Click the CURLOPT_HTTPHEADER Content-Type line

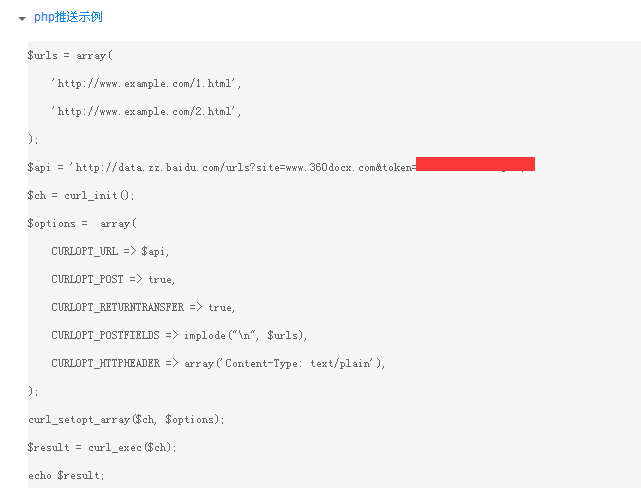(x=218, y=363)
